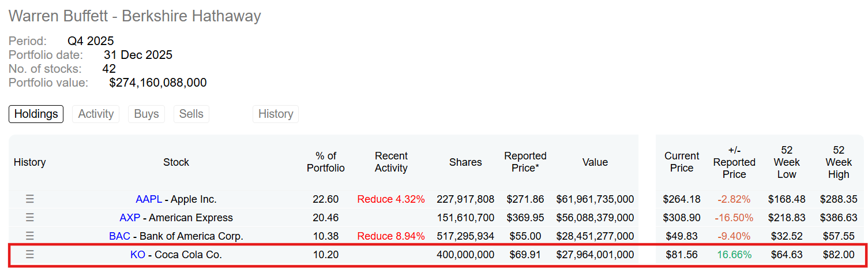Open the BAC ticker link
868x268 pixels.
tap(119, 236)
